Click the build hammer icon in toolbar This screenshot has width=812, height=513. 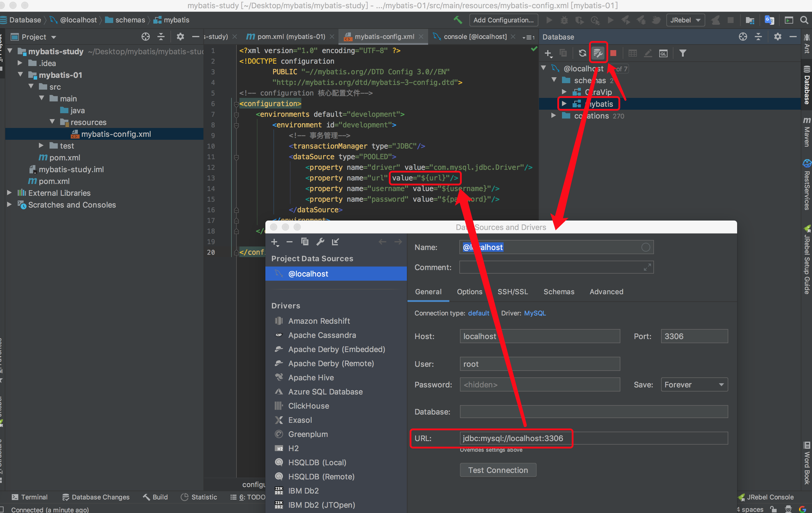pyautogui.click(x=458, y=20)
